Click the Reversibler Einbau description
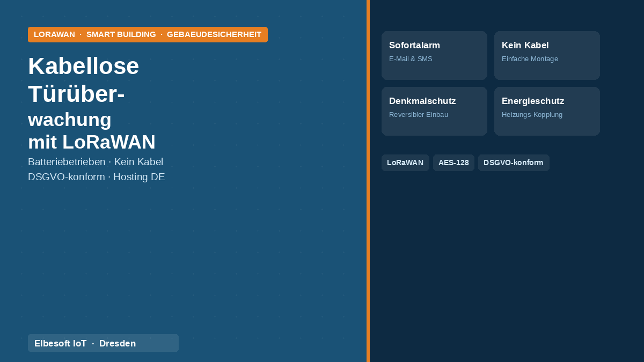This screenshot has height=362, width=644. 419,115
